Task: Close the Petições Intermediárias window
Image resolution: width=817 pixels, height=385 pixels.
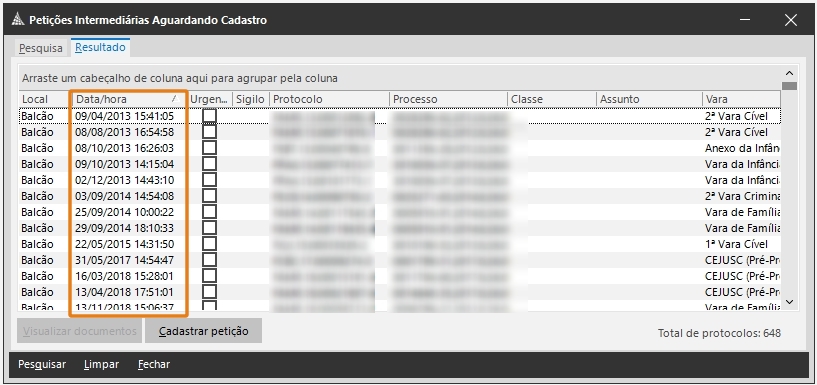Action: tap(790, 20)
